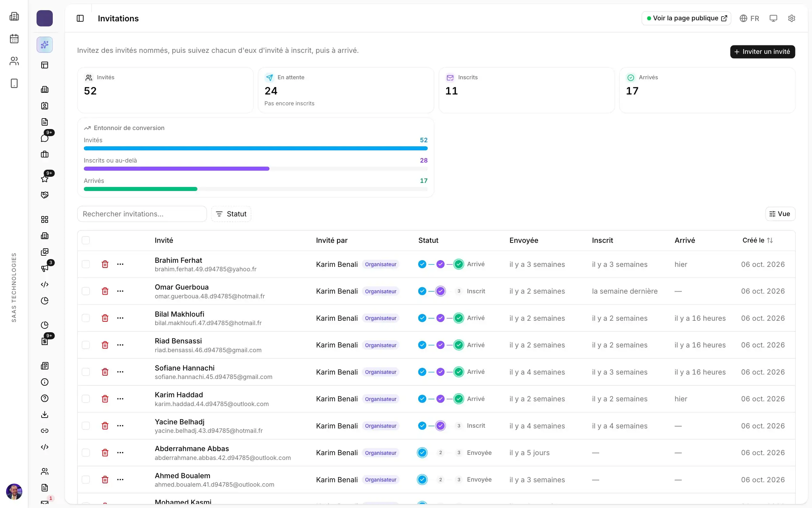Click the monitor display mode icon
Screen dimensions: 812x508
[773, 18]
